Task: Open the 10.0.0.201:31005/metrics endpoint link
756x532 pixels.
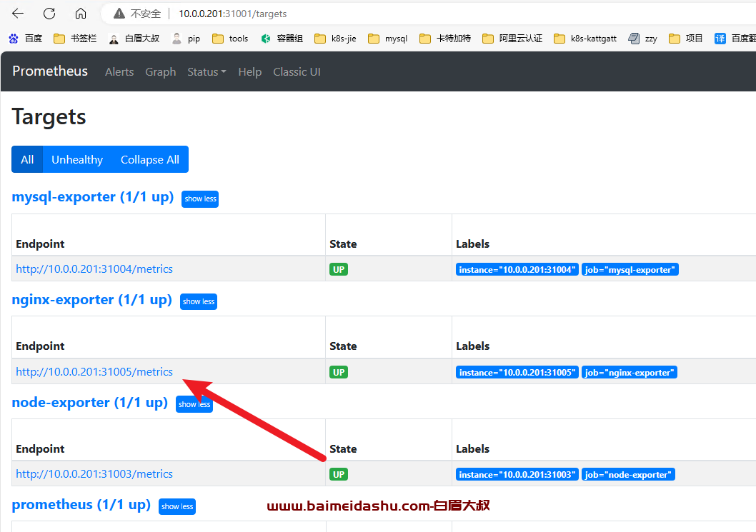Action: click(94, 371)
